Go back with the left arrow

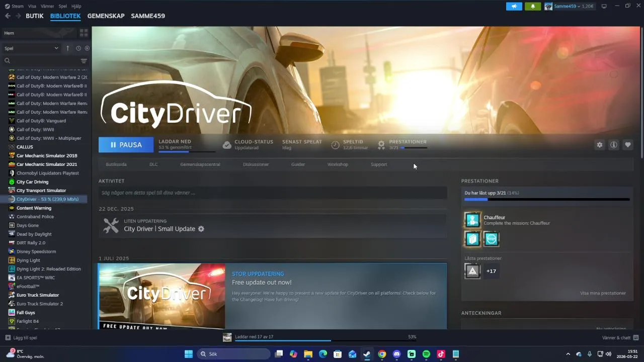pyautogui.click(x=8, y=16)
